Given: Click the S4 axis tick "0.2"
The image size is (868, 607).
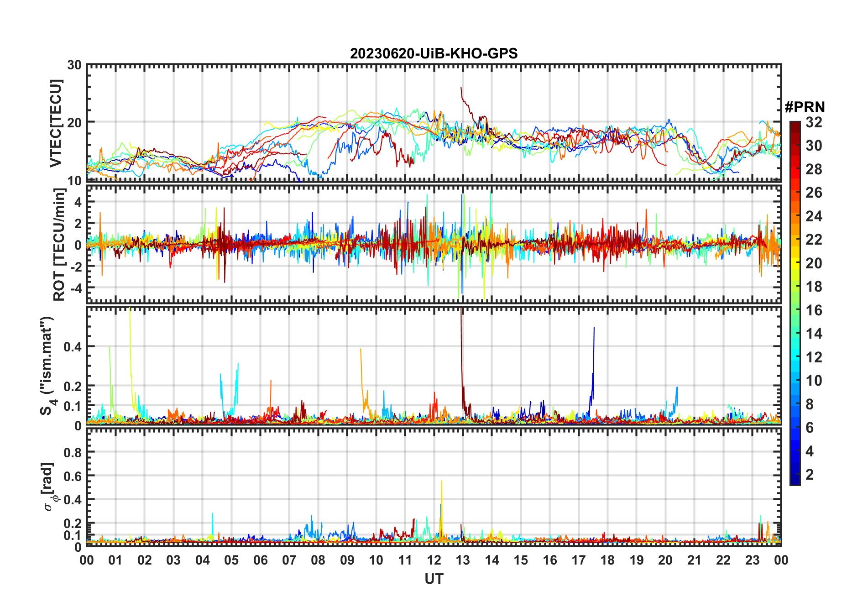Looking at the screenshot, I should point(73,386).
